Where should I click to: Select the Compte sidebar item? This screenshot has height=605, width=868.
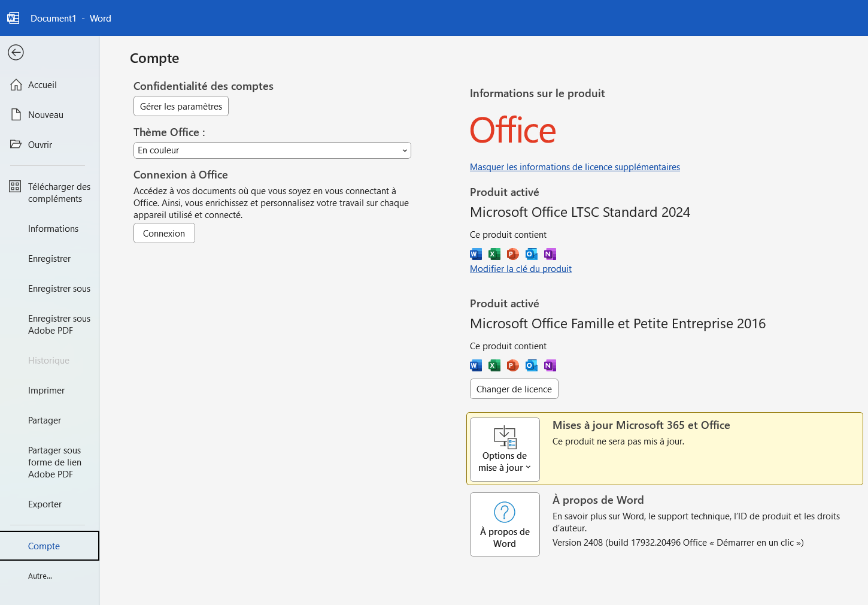(50, 546)
